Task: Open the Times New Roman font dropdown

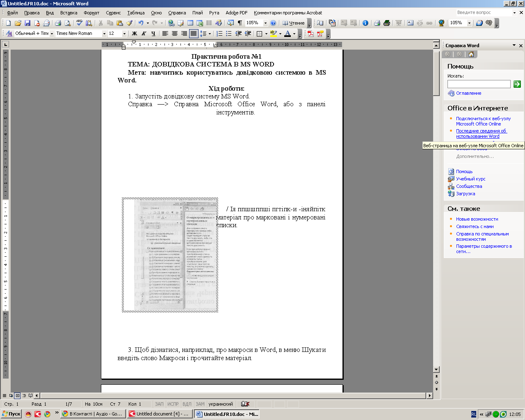Action: (104, 34)
